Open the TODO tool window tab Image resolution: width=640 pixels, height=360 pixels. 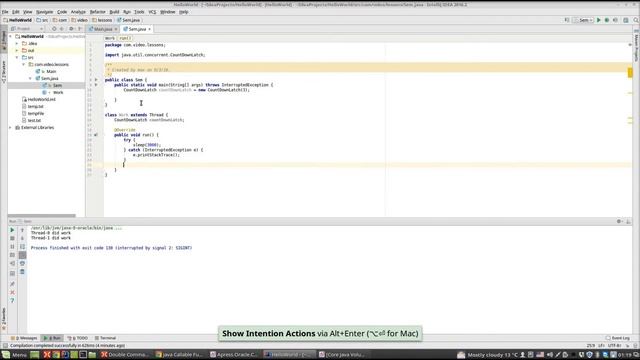tap(78, 338)
